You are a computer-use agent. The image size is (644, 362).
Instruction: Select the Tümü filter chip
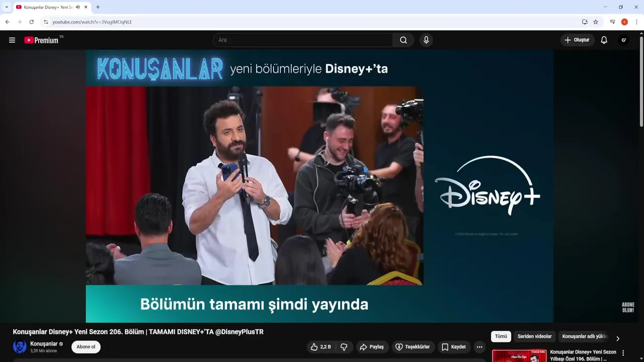(501, 336)
